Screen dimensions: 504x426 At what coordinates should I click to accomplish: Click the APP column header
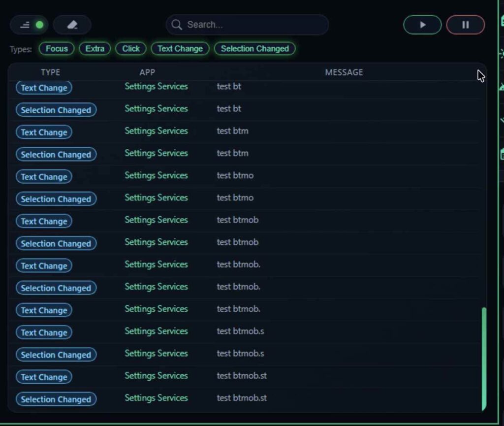pos(147,72)
